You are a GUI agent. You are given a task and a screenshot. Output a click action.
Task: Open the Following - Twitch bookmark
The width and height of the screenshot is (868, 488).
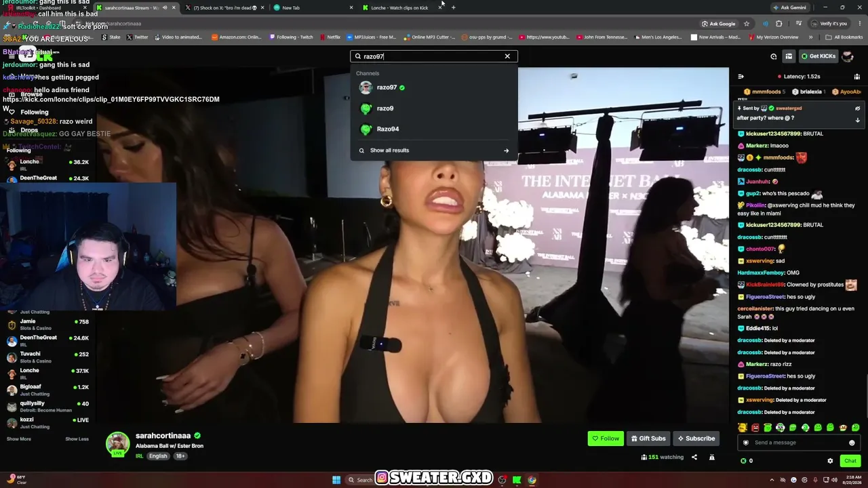pos(292,37)
